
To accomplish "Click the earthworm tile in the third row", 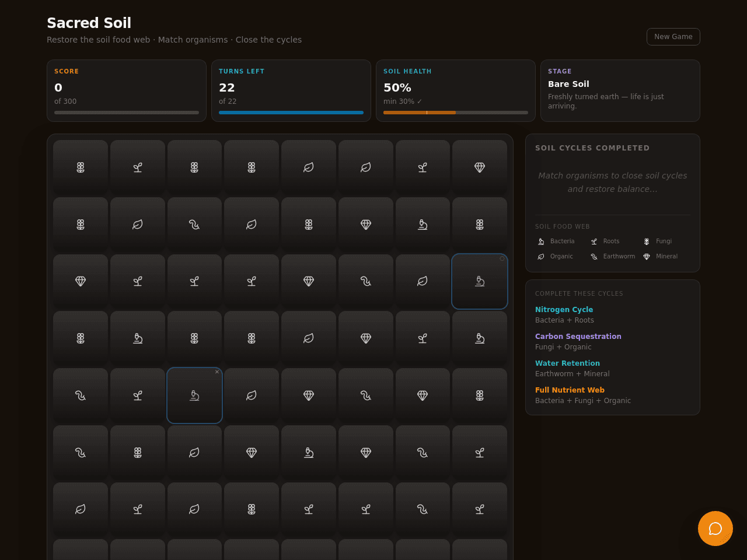I will tap(366, 281).
